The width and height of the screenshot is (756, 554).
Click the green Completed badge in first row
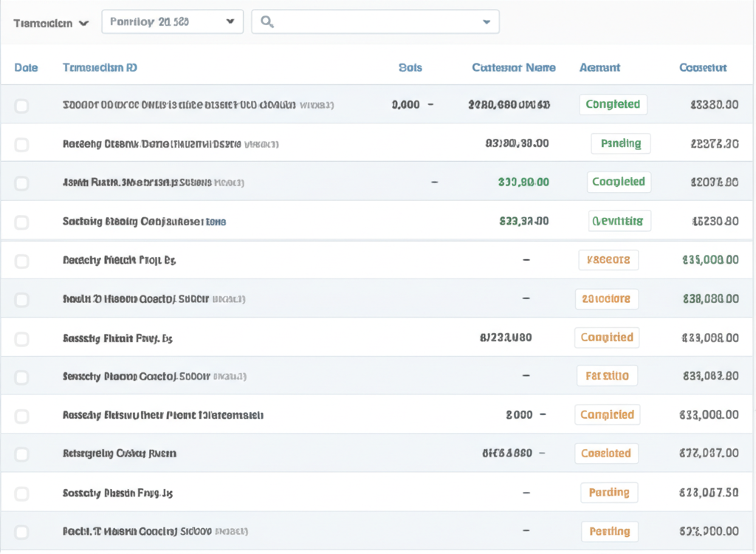[x=613, y=104]
